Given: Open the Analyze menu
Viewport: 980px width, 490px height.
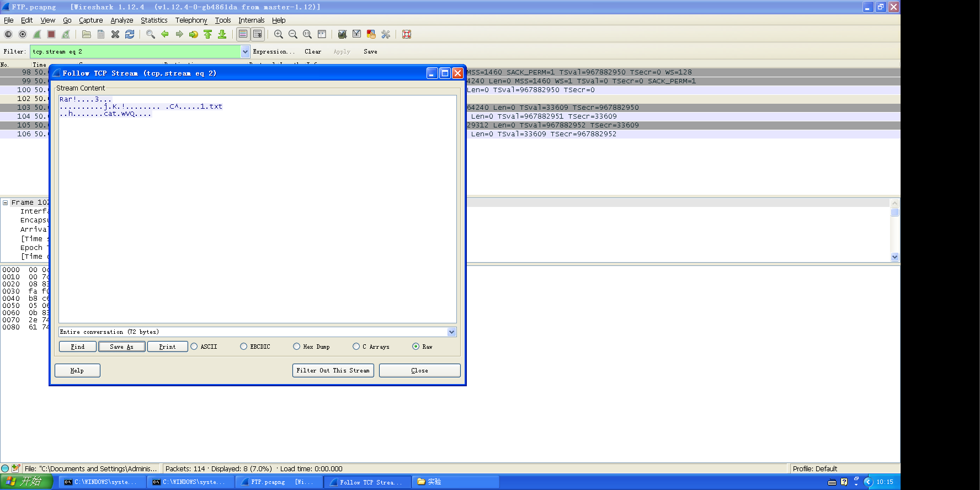Looking at the screenshot, I should (x=121, y=20).
